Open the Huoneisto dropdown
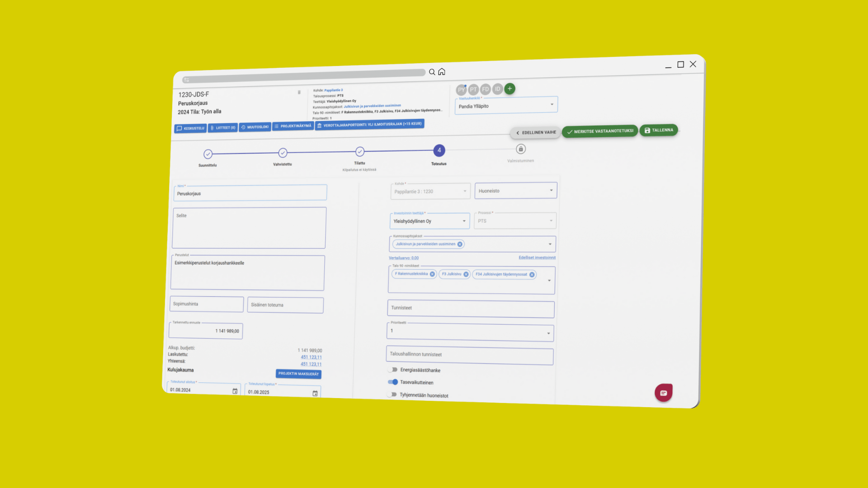The height and width of the screenshot is (488, 868). tap(516, 190)
